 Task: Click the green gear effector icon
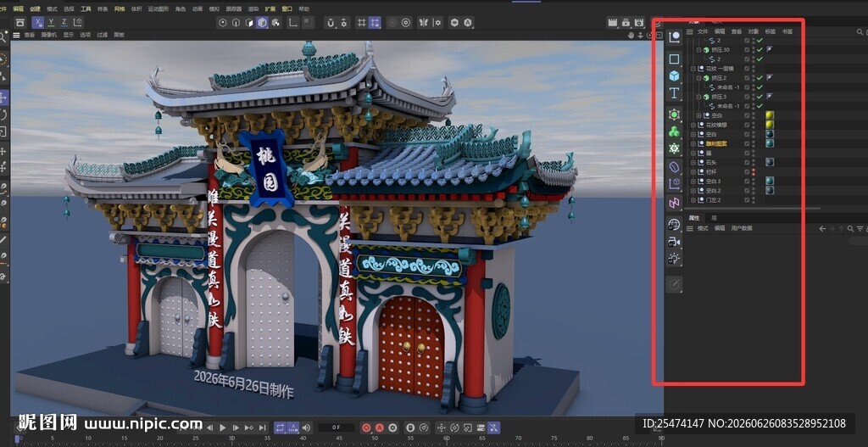coord(674,148)
